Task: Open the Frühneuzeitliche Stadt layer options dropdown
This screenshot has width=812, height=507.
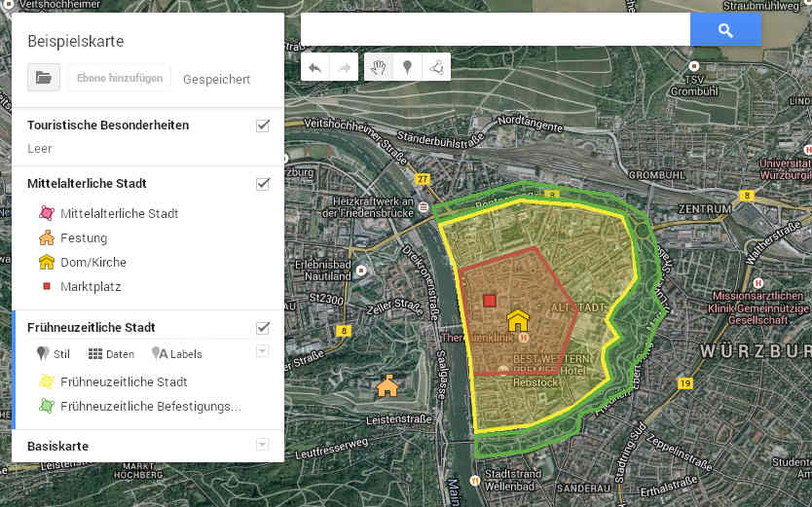Action: (x=262, y=351)
